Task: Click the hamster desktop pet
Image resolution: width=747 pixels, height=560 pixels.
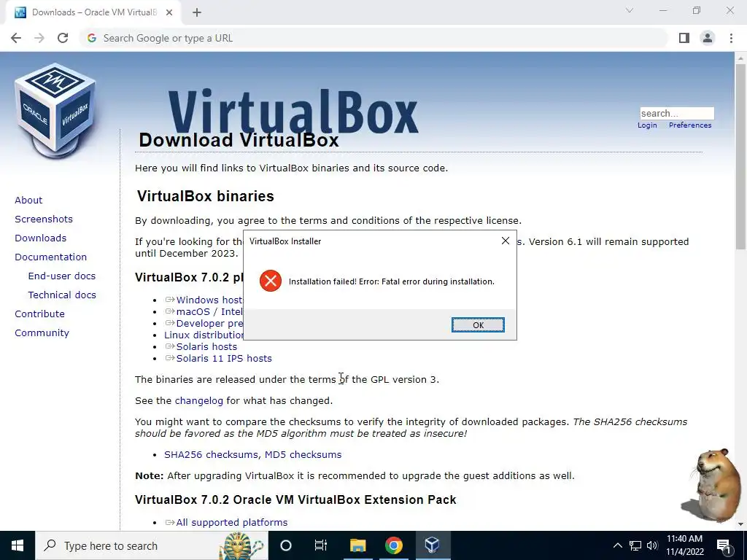Action: [x=711, y=485]
